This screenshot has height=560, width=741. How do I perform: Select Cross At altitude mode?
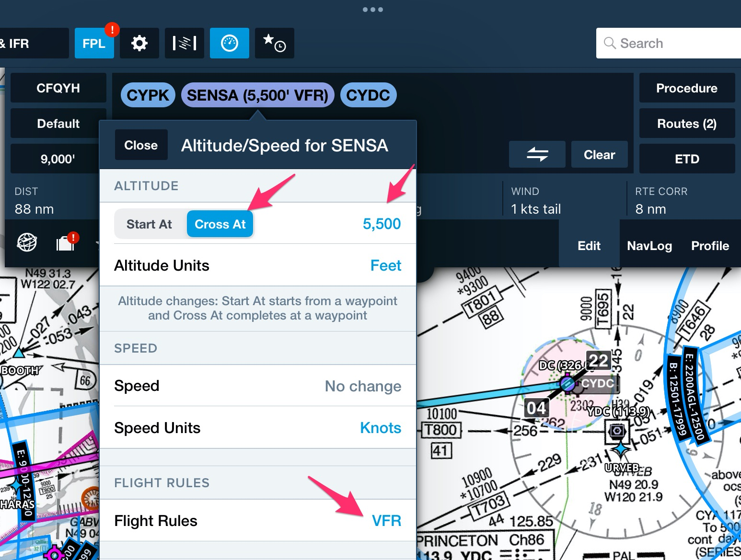click(x=220, y=224)
